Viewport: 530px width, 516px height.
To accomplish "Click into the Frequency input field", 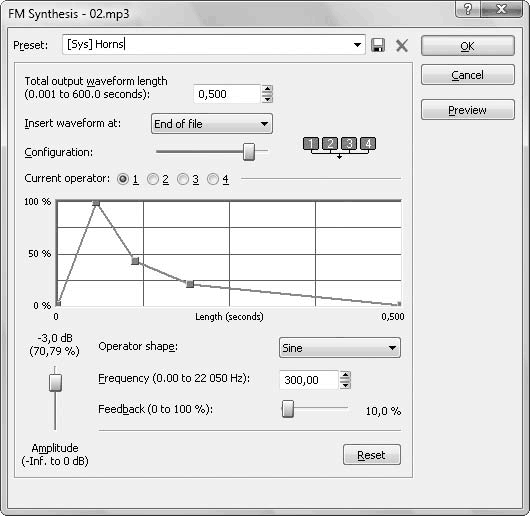I will 308,380.
